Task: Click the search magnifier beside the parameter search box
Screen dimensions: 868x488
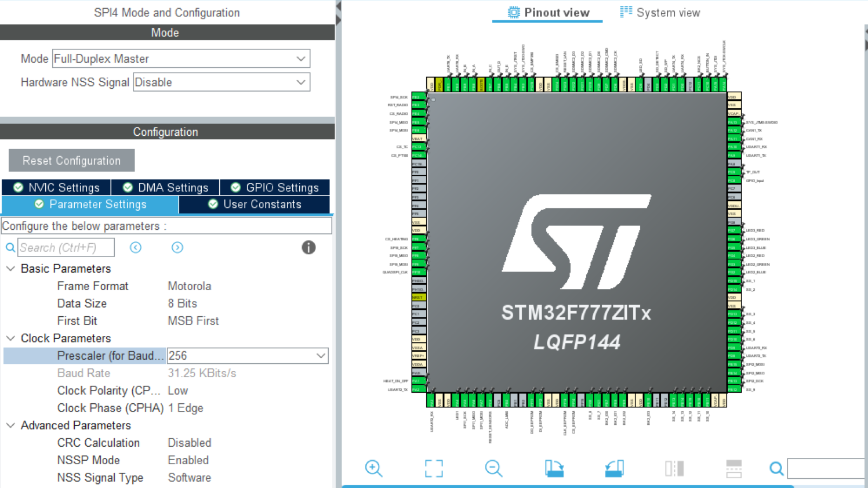Action: click(10, 247)
